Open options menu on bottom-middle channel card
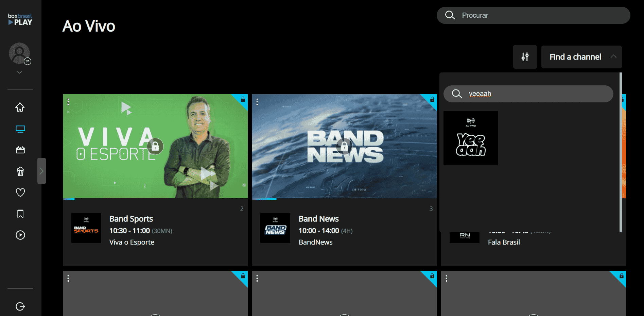Image resolution: width=644 pixels, height=316 pixels. [257, 279]
